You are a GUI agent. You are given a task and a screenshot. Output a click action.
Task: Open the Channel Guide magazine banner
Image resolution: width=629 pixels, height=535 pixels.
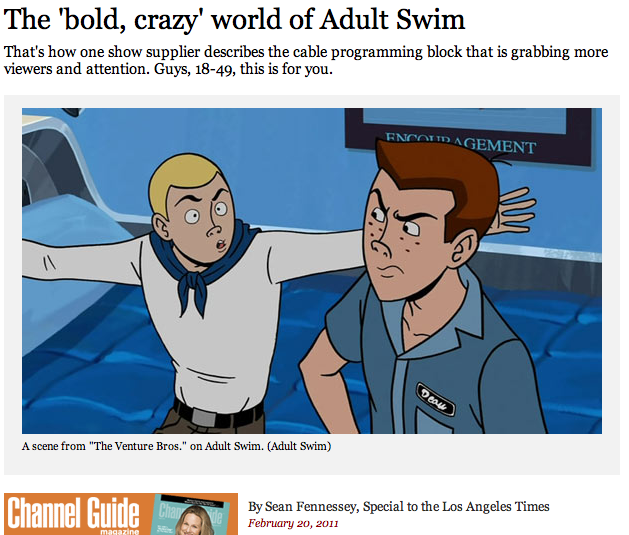121,514
